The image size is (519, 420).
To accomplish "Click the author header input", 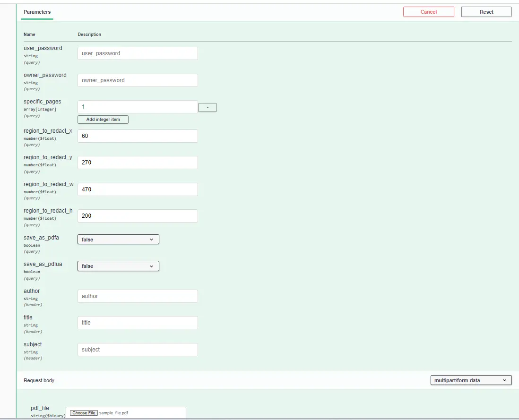I will click(138, 296).
